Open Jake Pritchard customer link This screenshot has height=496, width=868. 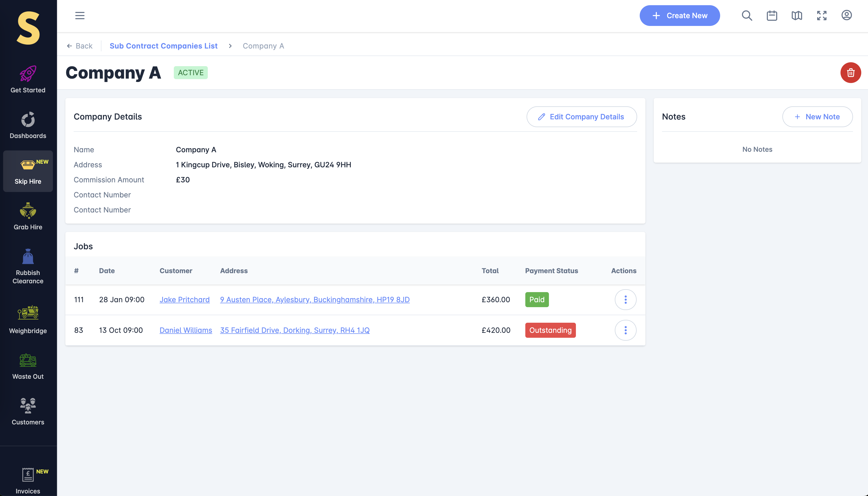coord(184,299)
